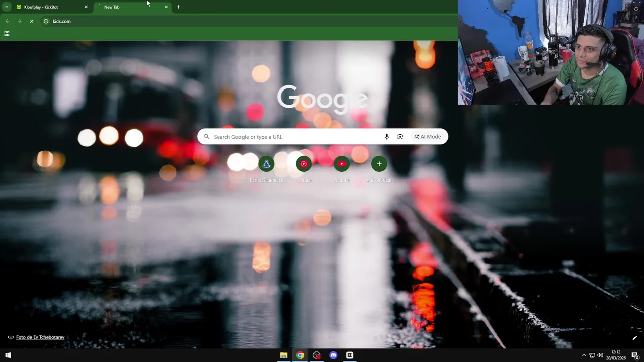
Task: Open the YouTube Music shortcut
Action: pos(304,164)
